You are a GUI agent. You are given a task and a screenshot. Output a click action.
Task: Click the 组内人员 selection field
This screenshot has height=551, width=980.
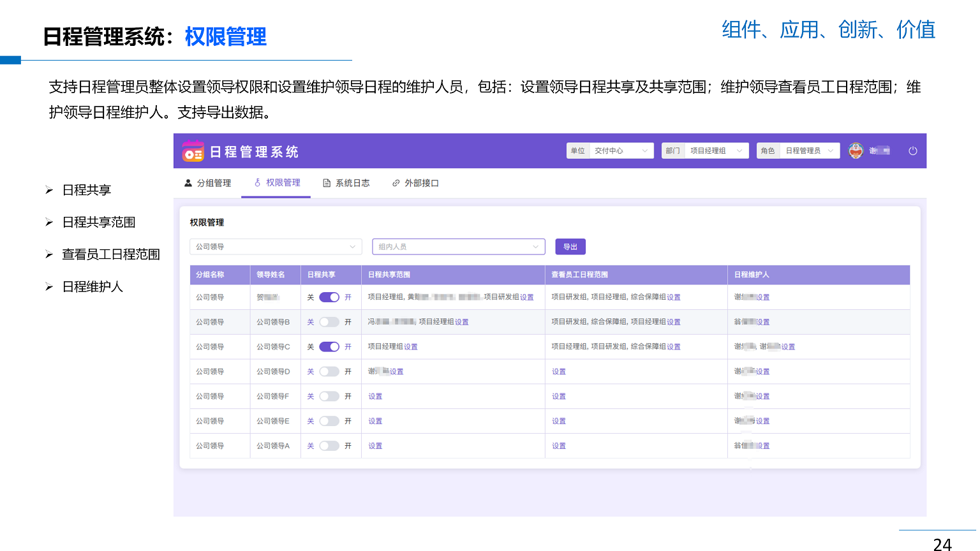[x=458, y=247]
